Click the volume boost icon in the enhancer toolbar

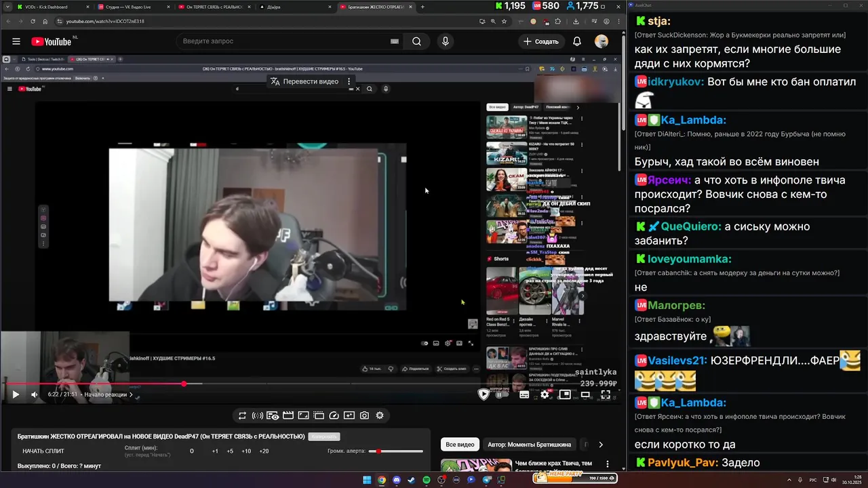tap(258, 415)
